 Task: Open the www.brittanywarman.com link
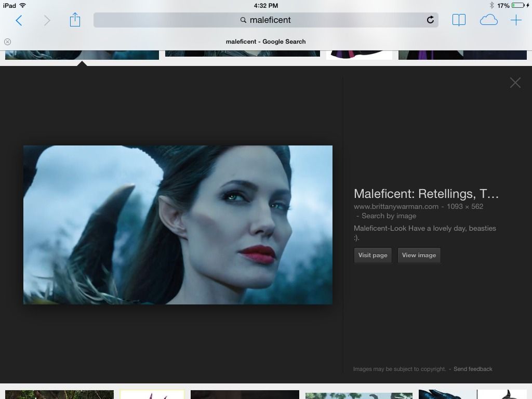[x=396, y=206]
